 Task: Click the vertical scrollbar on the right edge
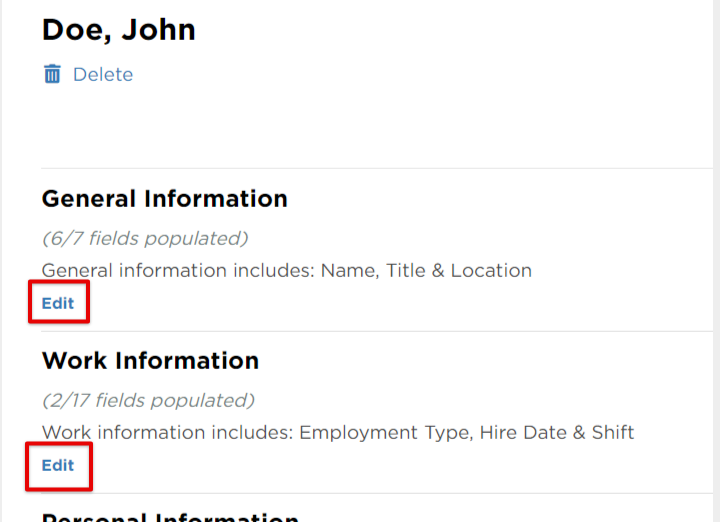[717, 261]
